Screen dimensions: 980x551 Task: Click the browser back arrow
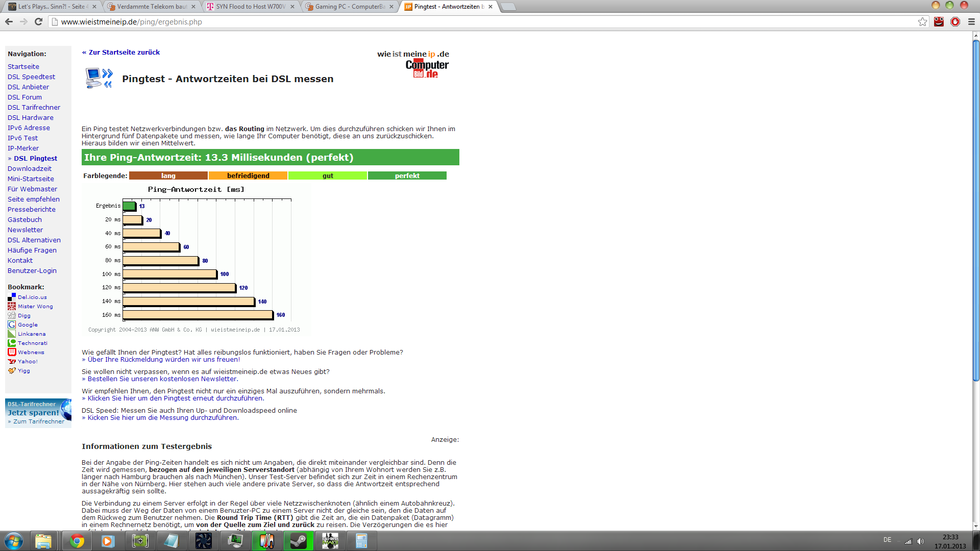[9, 21]
